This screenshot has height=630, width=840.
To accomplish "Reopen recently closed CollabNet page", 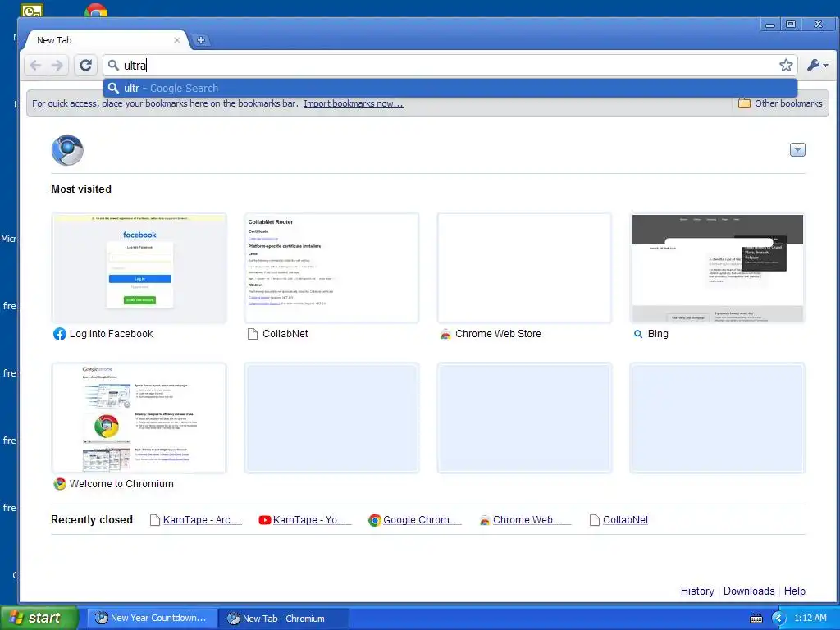I will [619, 519].
